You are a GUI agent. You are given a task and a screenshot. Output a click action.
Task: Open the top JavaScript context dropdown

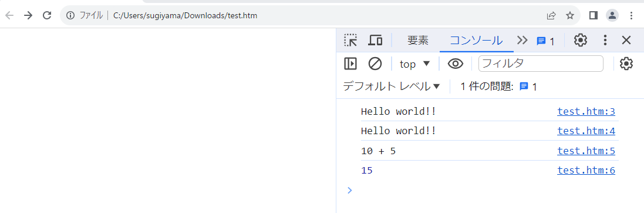[414, 64]
